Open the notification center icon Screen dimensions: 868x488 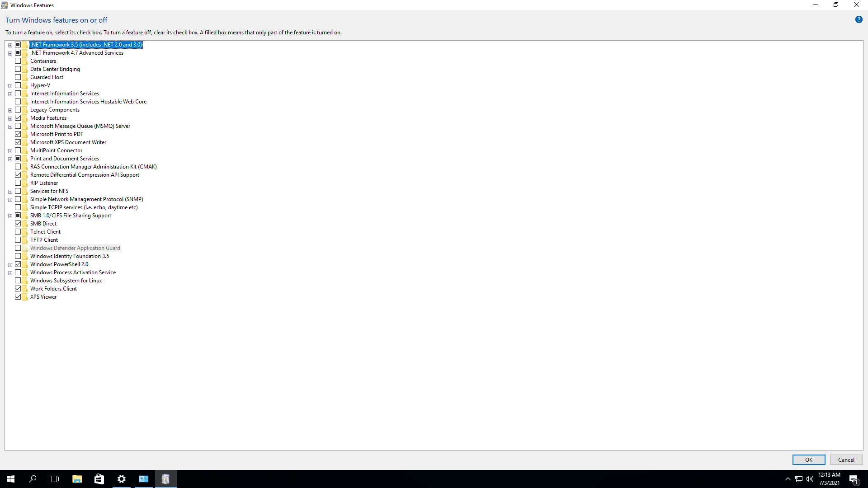(x=854, y=479)
